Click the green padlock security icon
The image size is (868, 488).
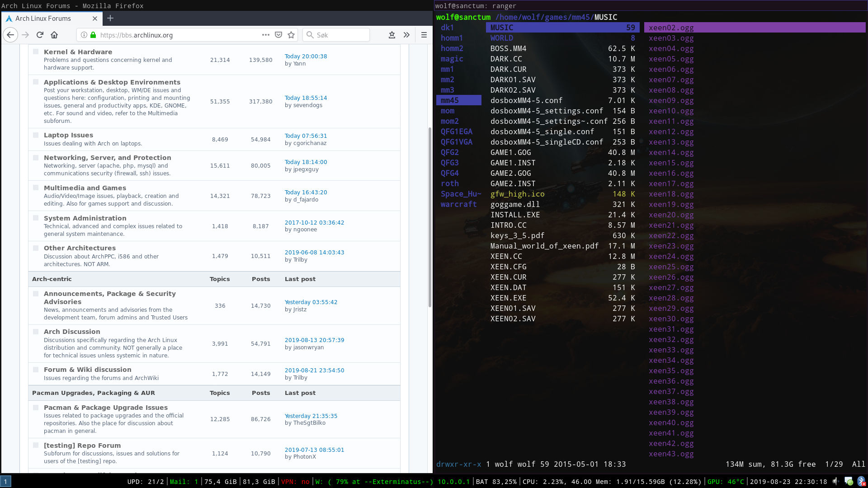(x=93, y=35)
